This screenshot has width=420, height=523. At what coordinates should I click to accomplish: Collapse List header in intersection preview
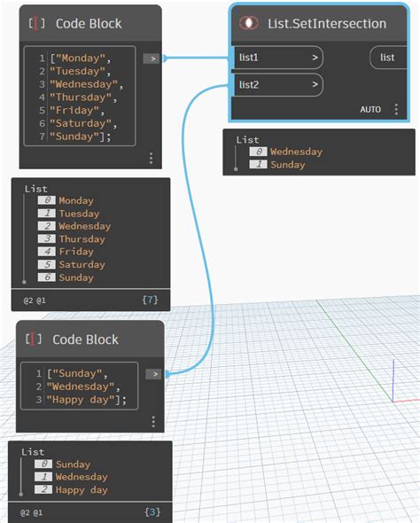pos(248,140)
